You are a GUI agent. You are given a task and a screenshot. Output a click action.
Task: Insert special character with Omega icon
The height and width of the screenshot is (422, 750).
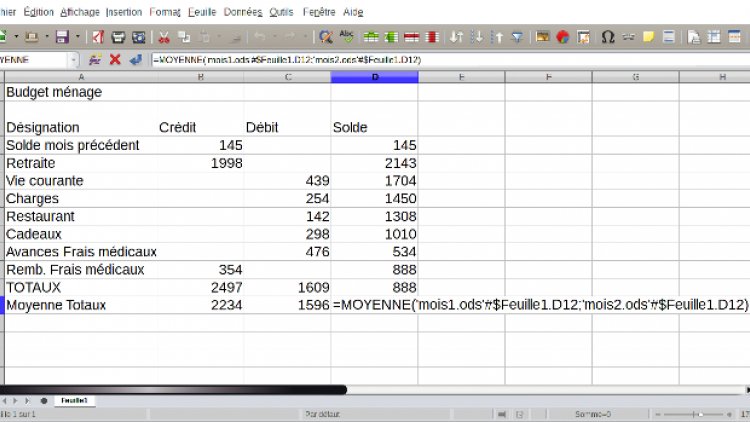608,37
